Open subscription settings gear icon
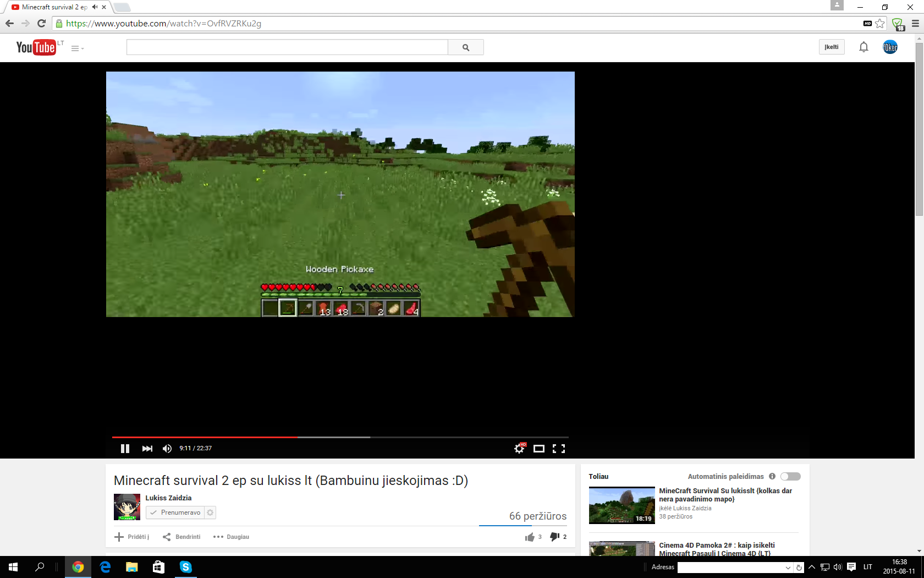This screenshot has height=578, width=924. pyautogui.click(x=210, y=512)
